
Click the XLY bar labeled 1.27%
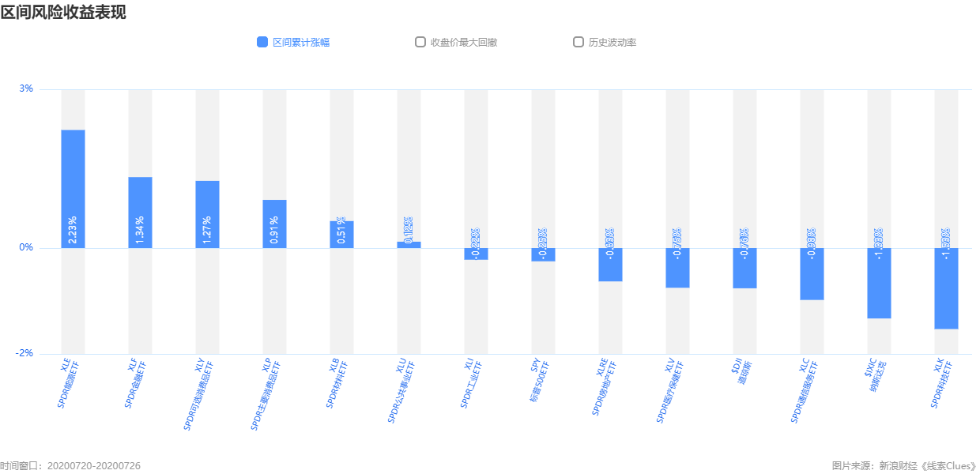point(207,214)
